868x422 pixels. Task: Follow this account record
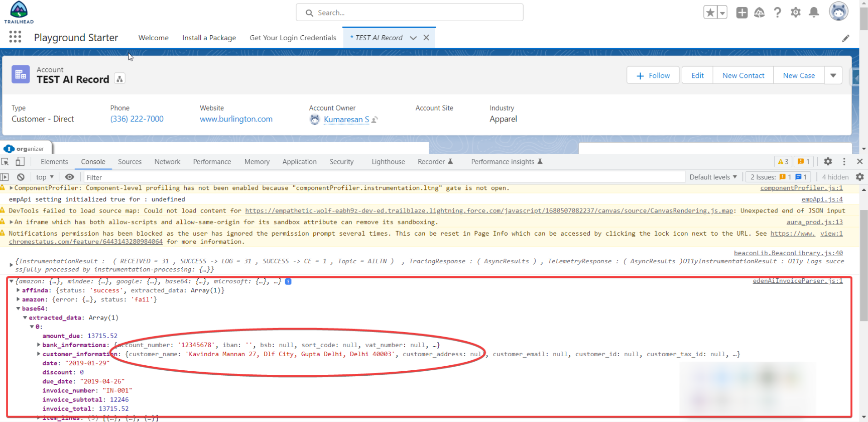(x=653, y=75)
